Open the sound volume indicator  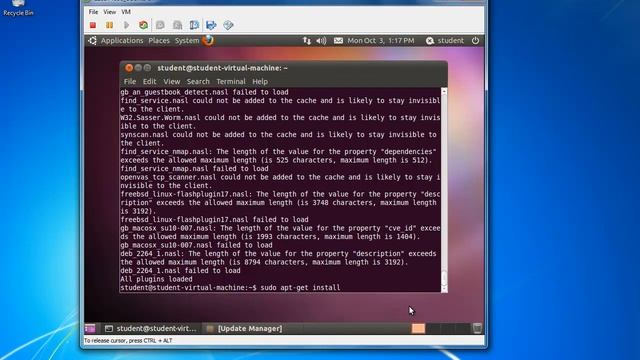click(321, 40)
